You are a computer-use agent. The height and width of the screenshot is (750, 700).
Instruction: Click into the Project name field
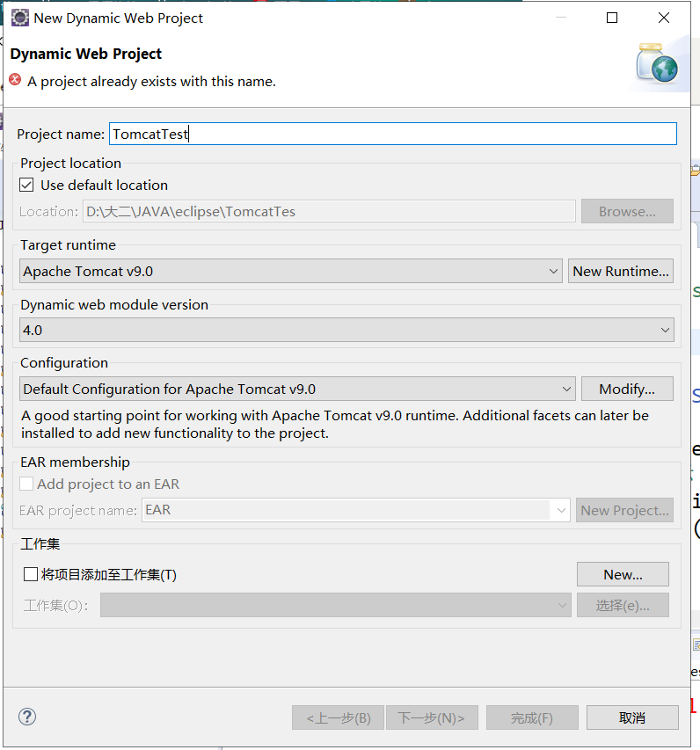pos(393,134)
